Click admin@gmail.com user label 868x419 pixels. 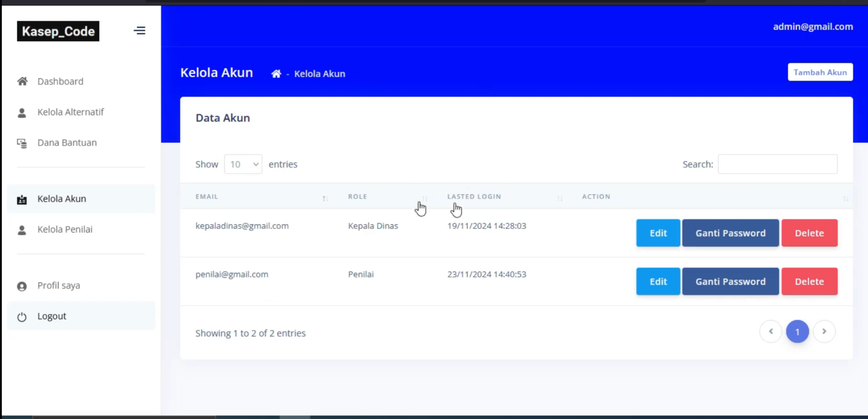coord(813,26)
